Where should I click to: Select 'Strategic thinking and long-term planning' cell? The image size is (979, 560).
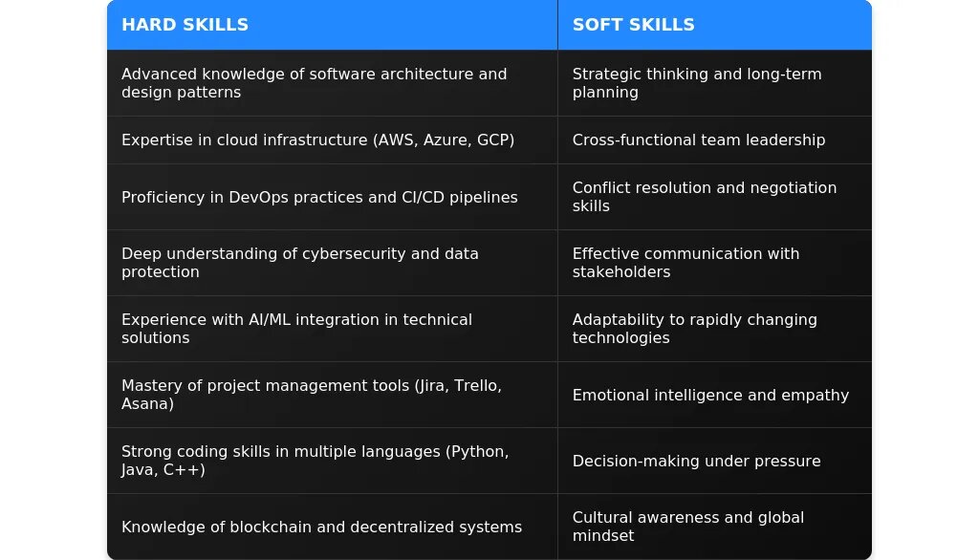(x=715, y=83)
